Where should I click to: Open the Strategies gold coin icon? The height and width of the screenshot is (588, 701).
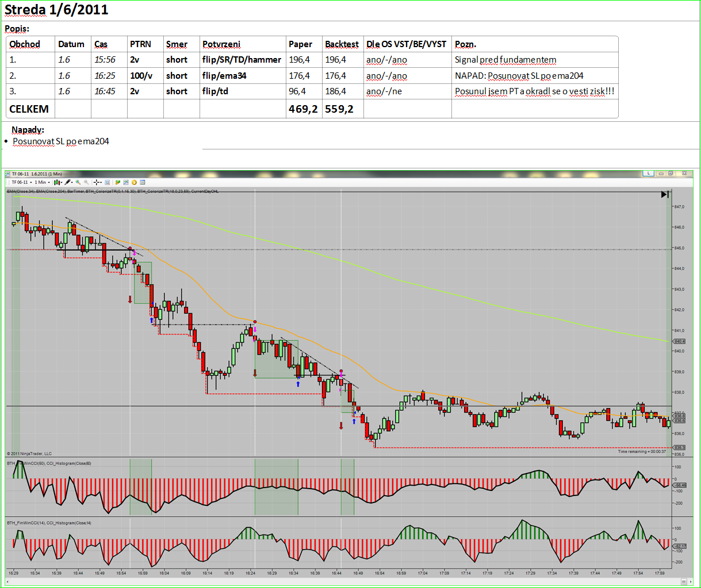pyautogui.click(x=134, y=182)
